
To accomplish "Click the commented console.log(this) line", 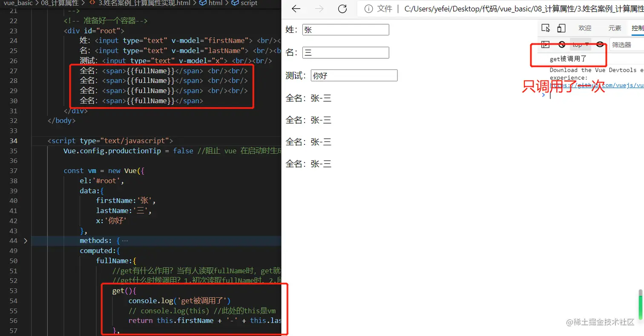I will point(202,311).
